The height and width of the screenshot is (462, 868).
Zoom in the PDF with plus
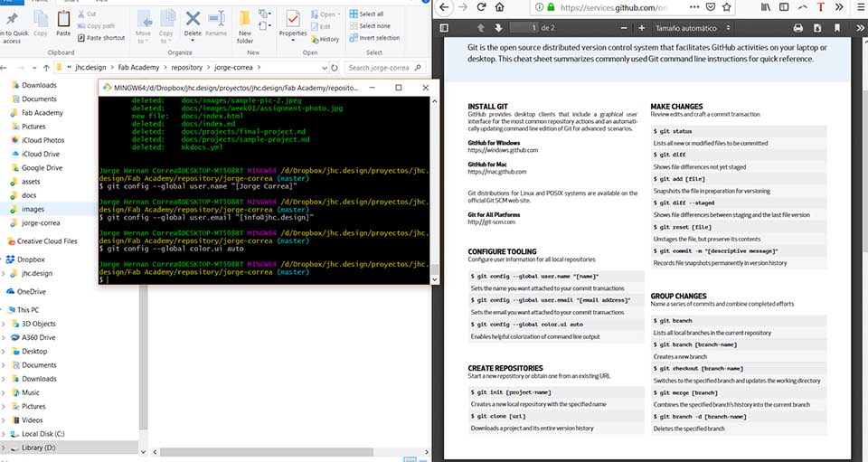[x=642, y=28]
